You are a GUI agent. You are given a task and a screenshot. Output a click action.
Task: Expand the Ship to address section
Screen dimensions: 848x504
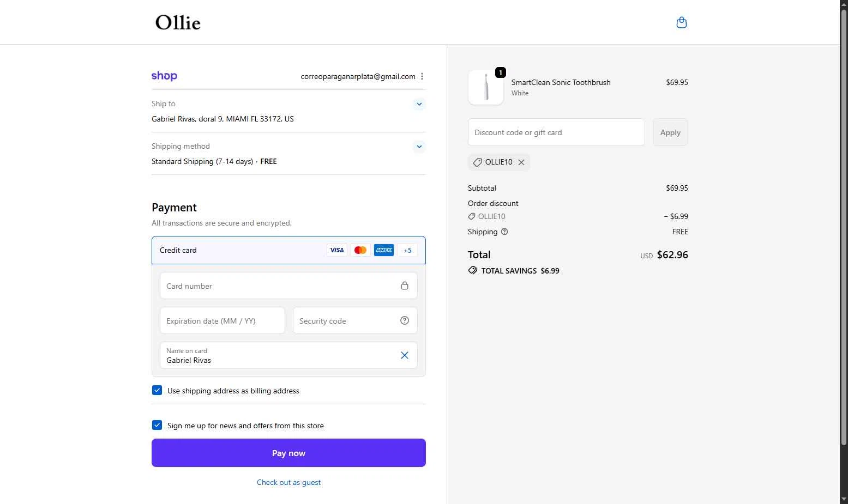pyautogui.click(x=419, y=104)
